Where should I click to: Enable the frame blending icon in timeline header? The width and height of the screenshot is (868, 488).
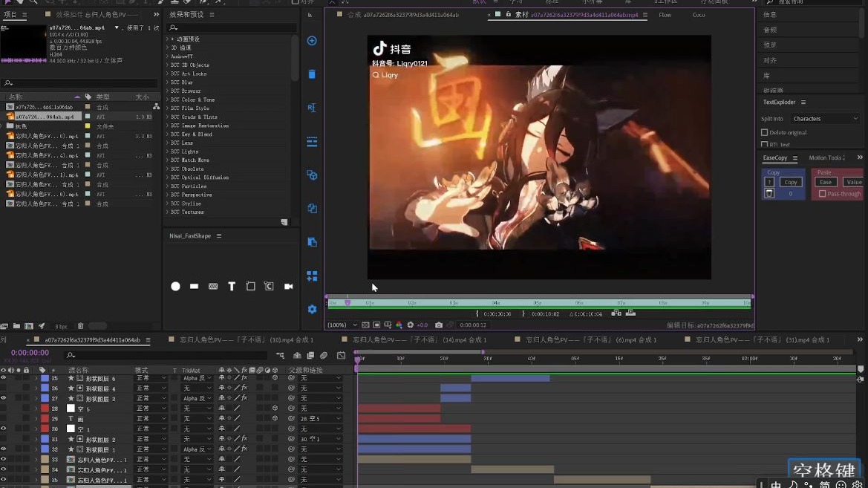tap(310, 356)
